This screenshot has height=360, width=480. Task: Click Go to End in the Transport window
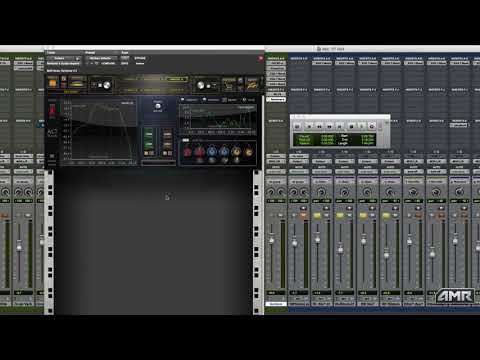pyautogui.click(x=339, y=126)
